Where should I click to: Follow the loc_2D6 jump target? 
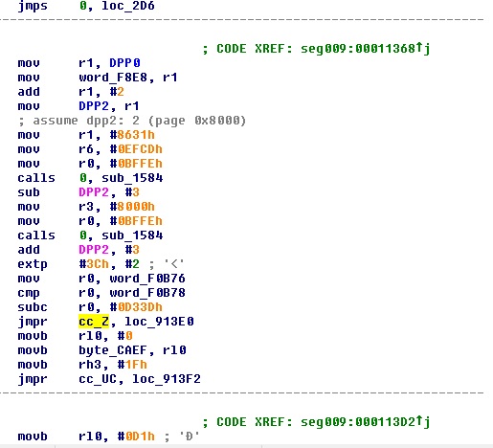coord(128,6)
